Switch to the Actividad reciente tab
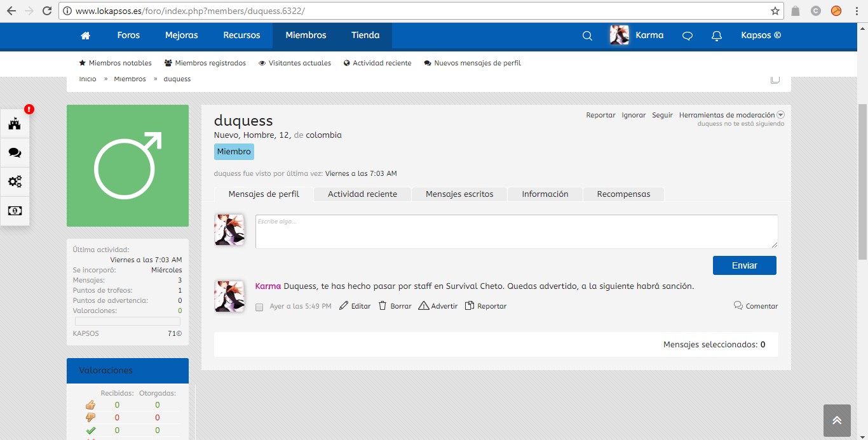 point(362,194)
